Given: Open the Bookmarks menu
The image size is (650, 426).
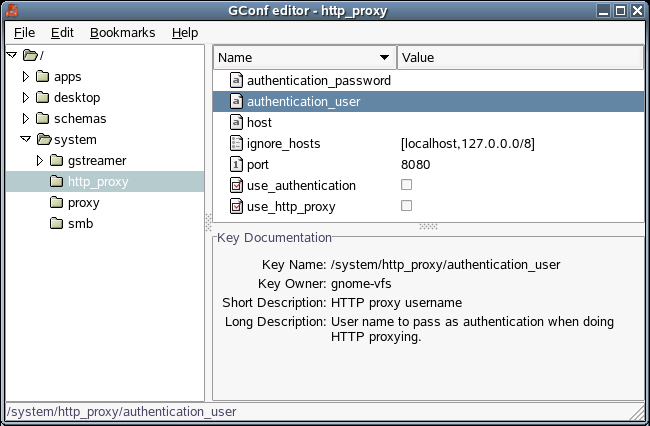Looking at the screenshot, I should [122, 32].
